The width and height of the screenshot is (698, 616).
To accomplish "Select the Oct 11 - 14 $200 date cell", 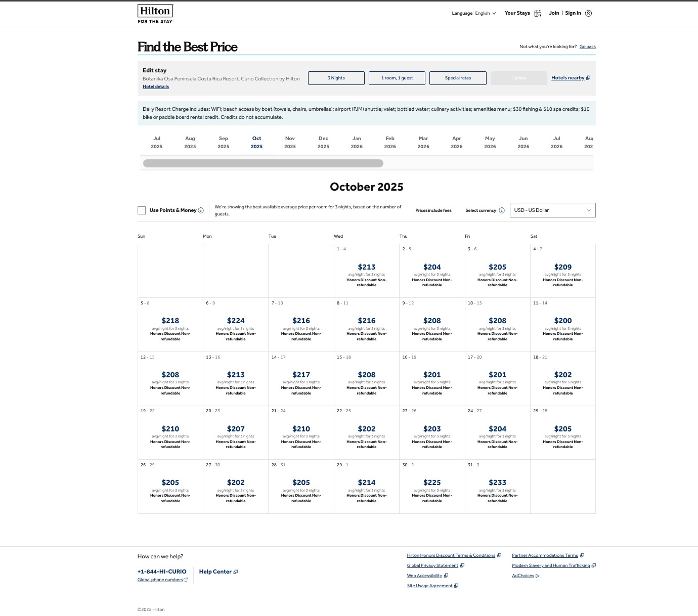I will [562, 325].
